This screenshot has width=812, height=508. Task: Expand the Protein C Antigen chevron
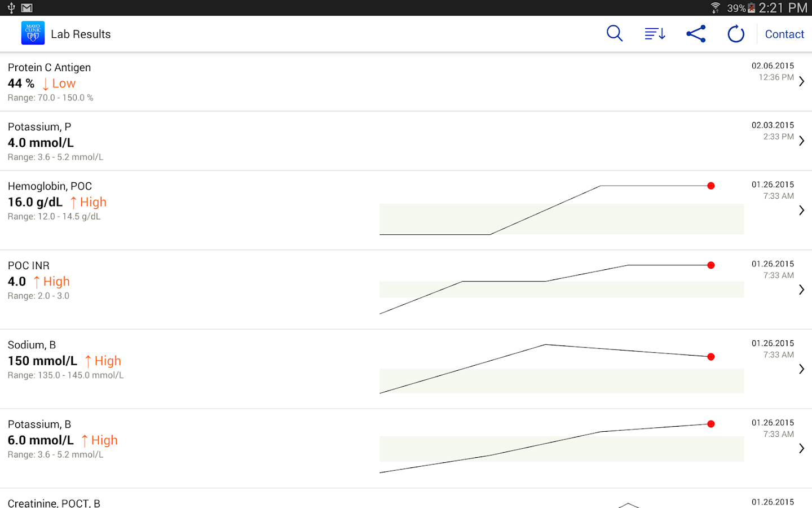(x=801, y=82)
